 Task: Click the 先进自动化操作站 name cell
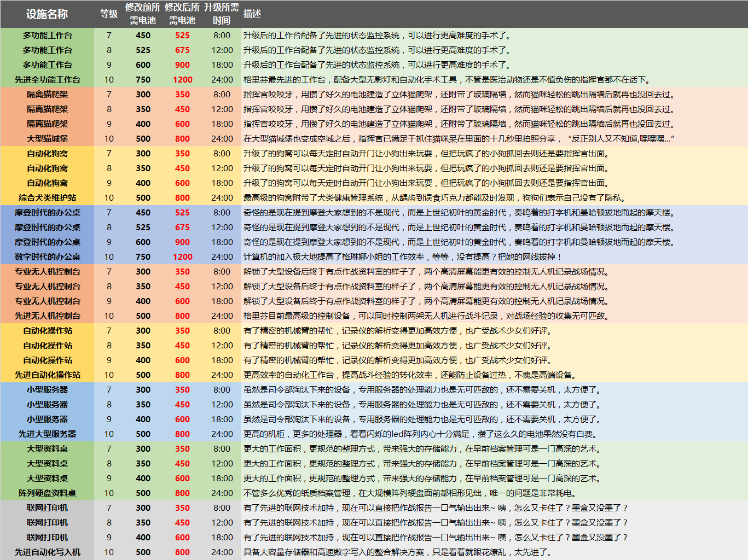click(48, 375)
